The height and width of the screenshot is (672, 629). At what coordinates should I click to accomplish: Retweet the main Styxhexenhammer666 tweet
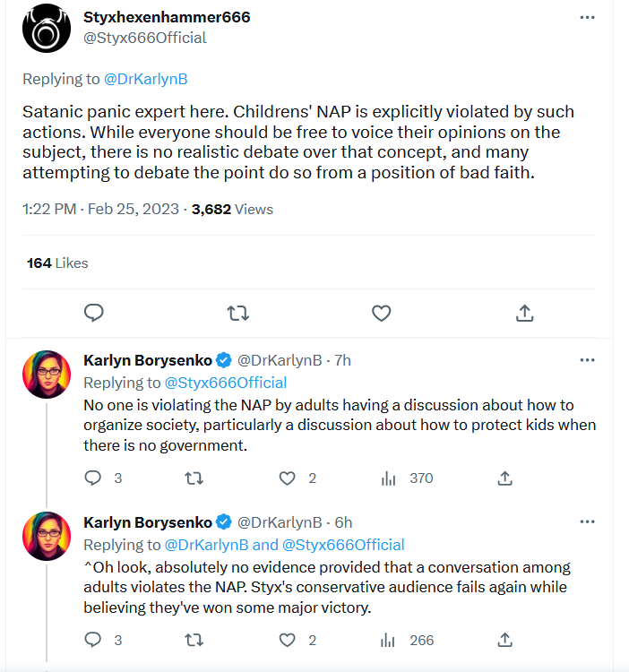(237, 314)
